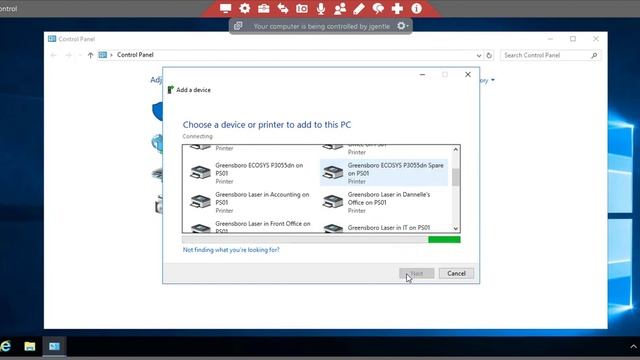Click printer icon for Laser in Dannelle's Office
Image resolution: width=640 pixels, height=360 pixels.
[x=333, y=202]
